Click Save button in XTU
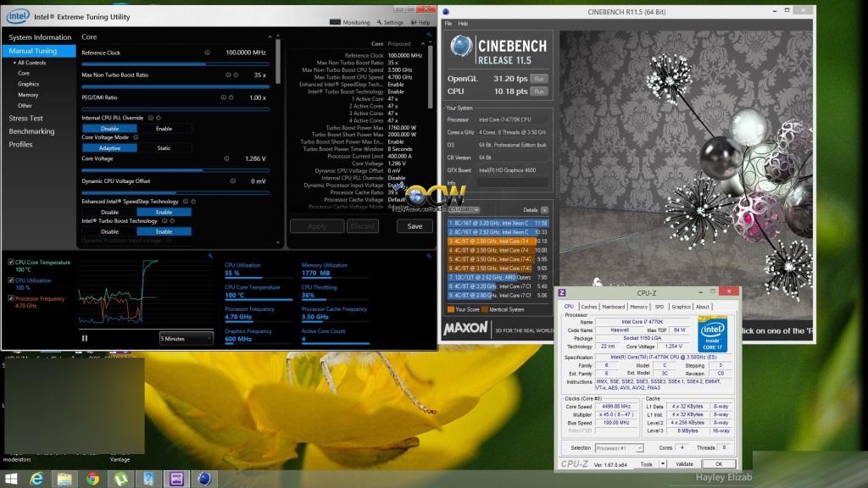 pos(415,225)
